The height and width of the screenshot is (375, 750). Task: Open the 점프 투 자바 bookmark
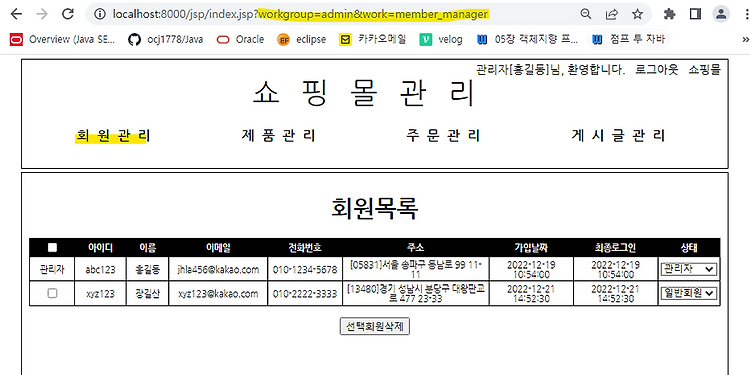pos(628,39)
